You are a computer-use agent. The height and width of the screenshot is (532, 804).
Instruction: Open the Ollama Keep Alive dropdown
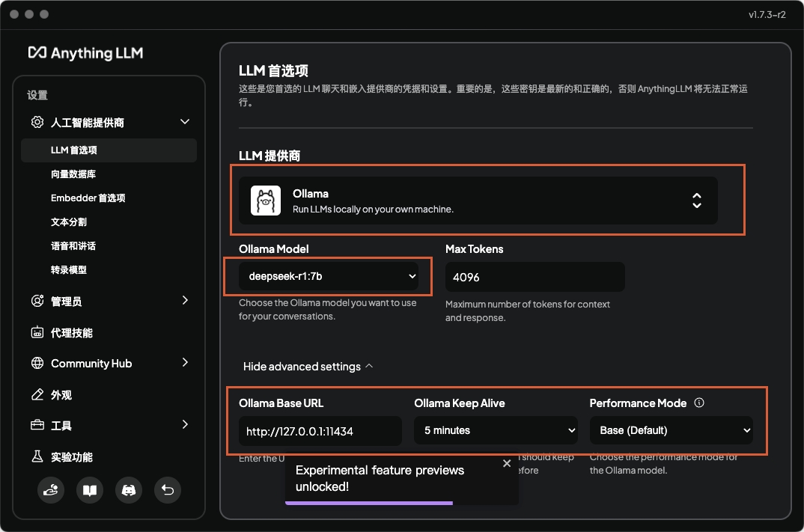click(x=496, y=430)
